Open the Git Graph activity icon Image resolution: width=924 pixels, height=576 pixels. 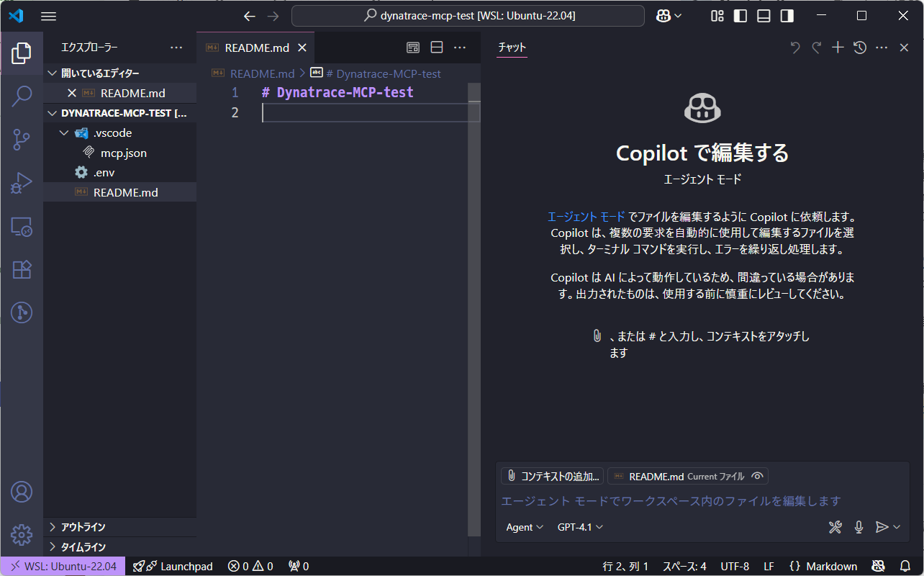(22, 312)
